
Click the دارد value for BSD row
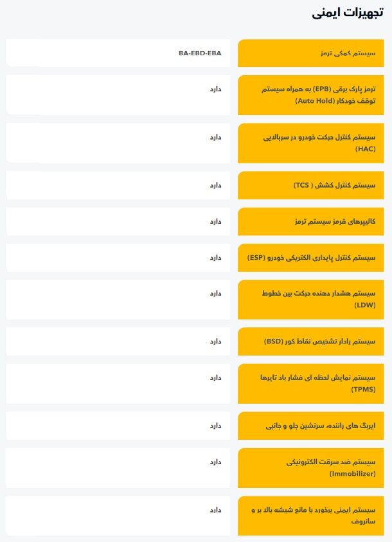point(215,341)
